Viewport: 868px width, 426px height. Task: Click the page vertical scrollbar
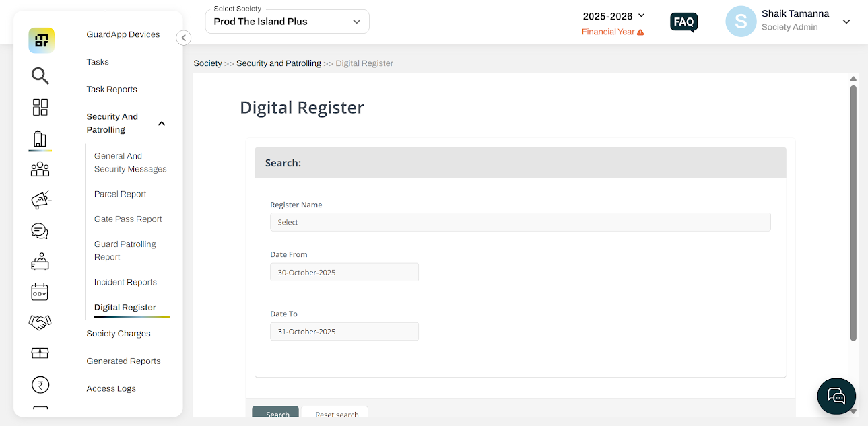pyautogui.click(x=853, y=213)
